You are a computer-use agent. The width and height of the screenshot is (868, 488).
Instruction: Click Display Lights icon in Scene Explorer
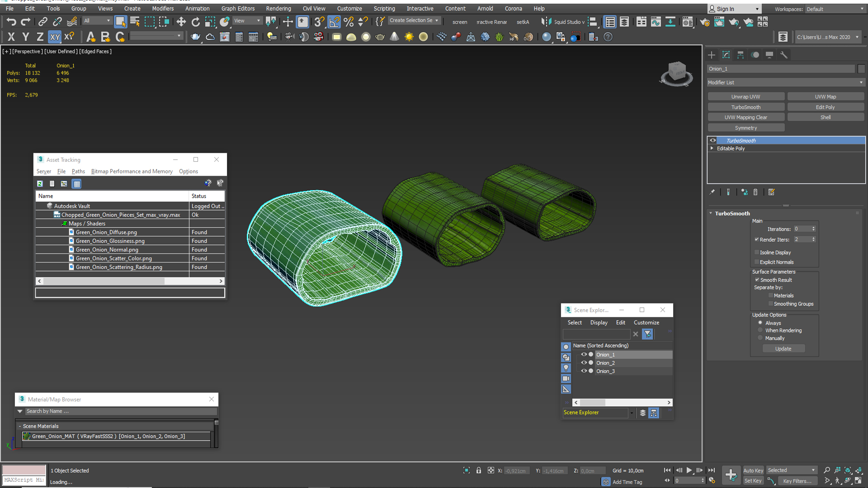pyautogui.click(x=566, y=368)
